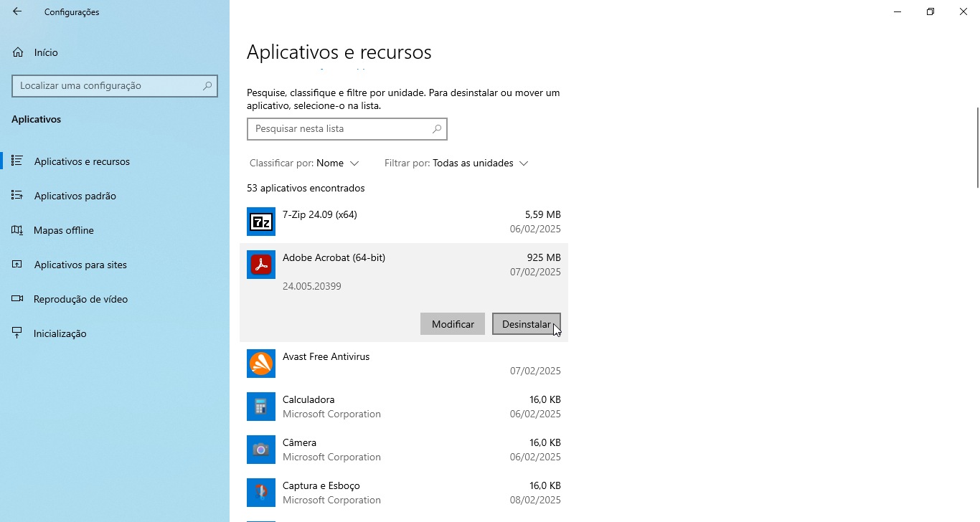Click the Aplicativos e recursos page heading
The height and width of the screenshot is (522, 980).
tap(339, 52)
